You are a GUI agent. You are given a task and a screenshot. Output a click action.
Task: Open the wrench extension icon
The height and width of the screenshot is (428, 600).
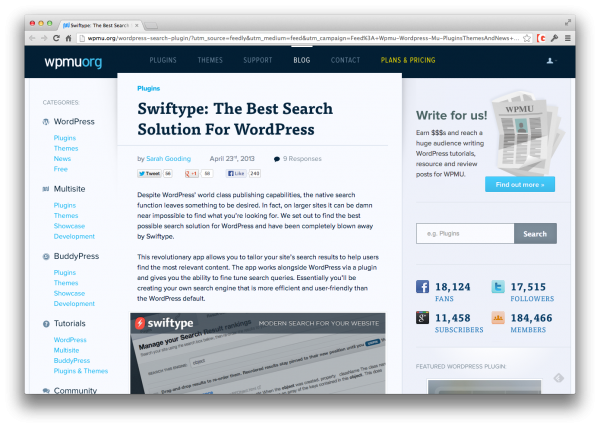point(554,38)
